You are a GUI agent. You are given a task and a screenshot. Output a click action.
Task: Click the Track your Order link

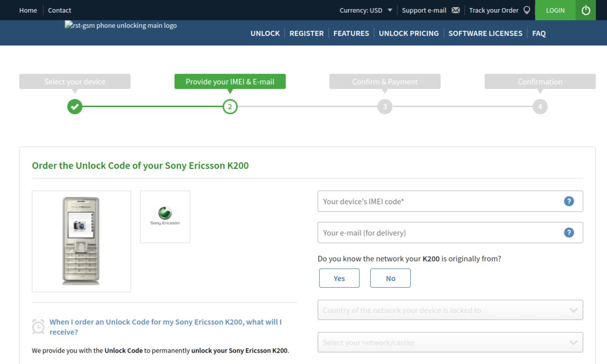(494, 10)
